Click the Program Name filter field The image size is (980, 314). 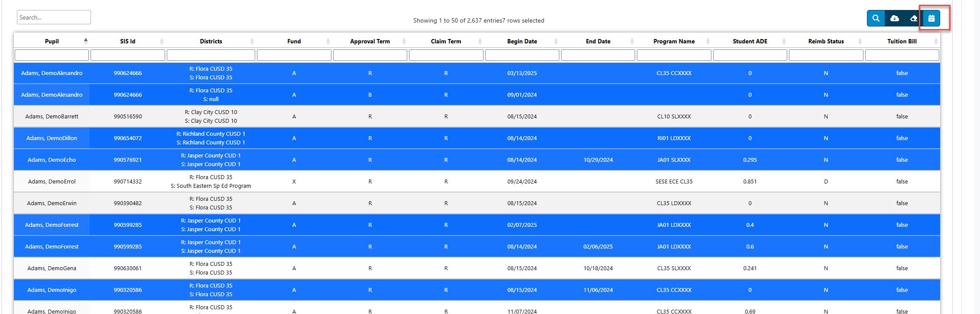pos(674,55)
